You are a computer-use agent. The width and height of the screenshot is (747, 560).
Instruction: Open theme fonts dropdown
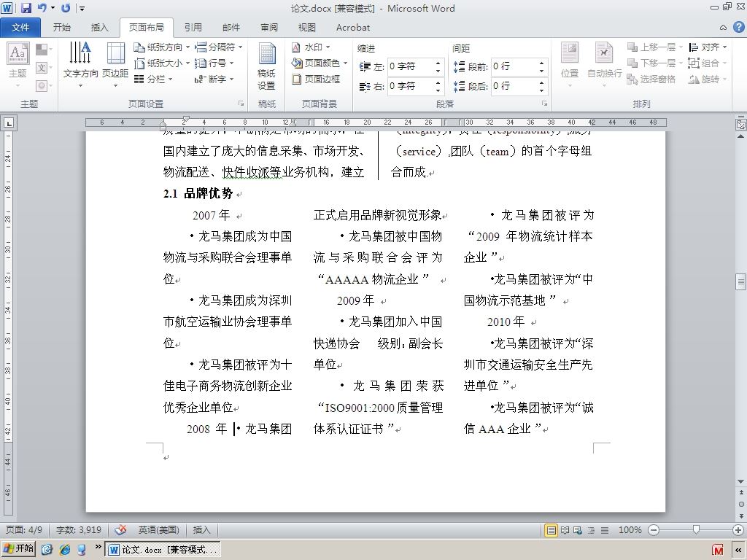43,68
